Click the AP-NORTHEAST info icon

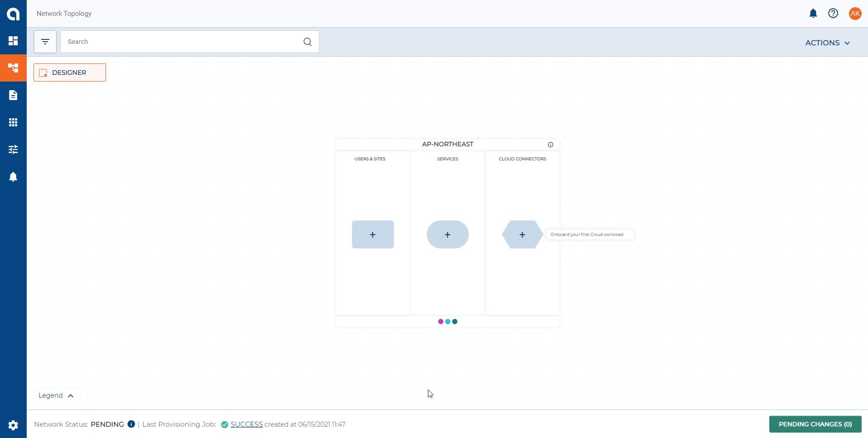[x=550, y=144]
